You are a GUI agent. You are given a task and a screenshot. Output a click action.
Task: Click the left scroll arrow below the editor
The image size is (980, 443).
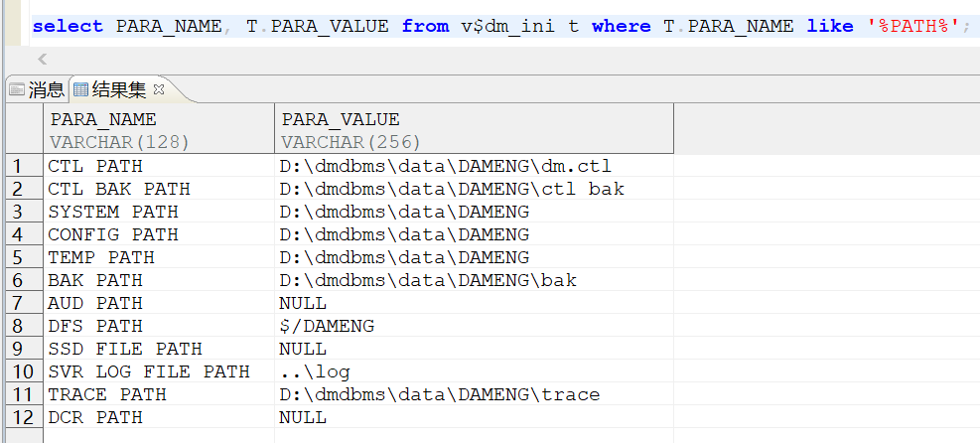(x=42, y=60)
